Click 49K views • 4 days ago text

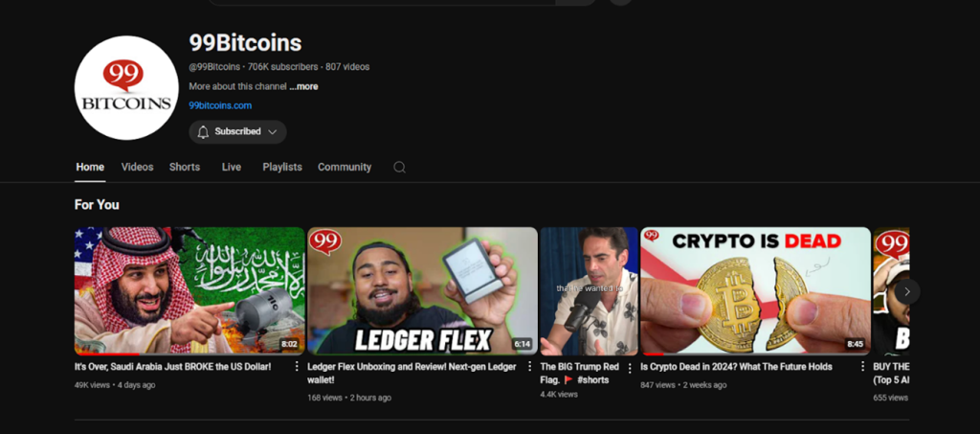click(115, 384)
